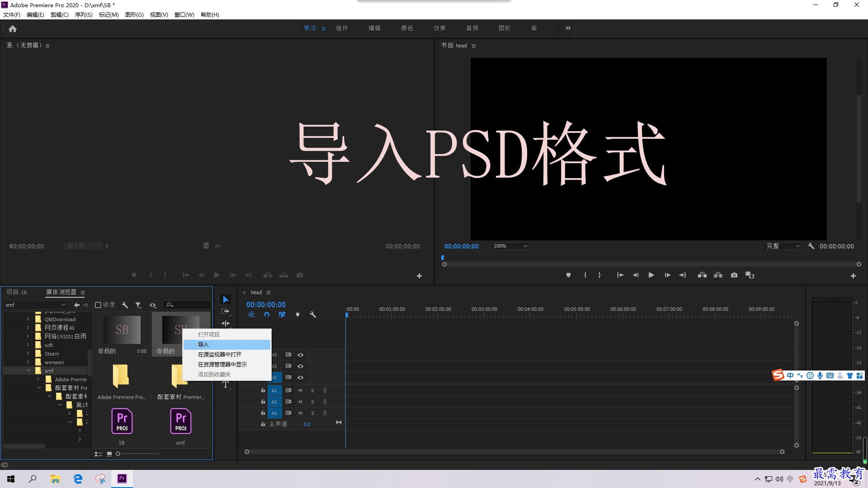This screenshot has height=488, width=868.
Task: Open comparison view in Program monitor
Action: 750,275
